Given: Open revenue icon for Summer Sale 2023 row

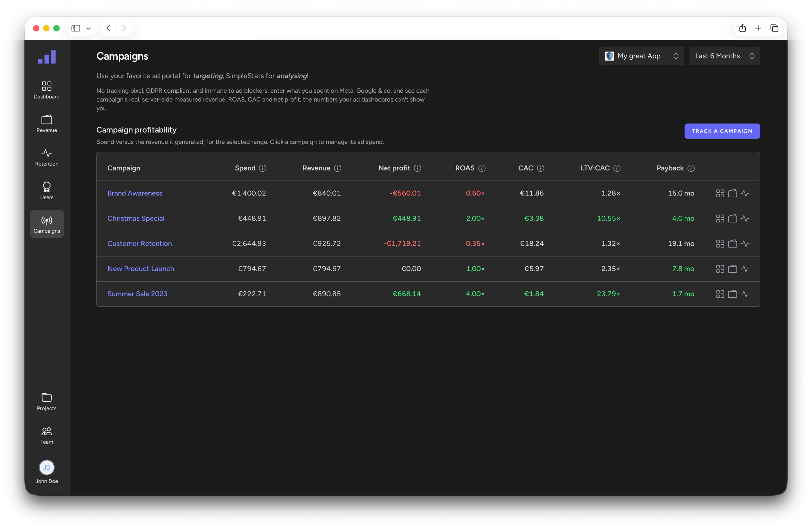Looking at the screenshot, I should click(x=732, y=294).
